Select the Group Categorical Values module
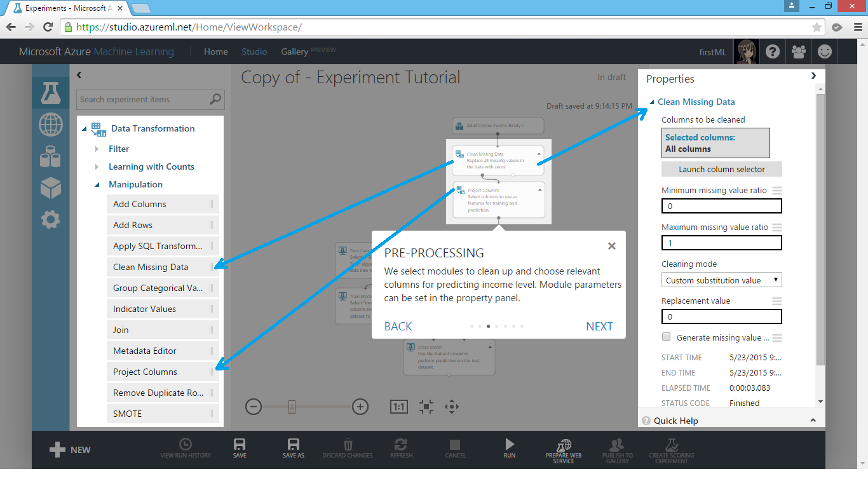 tap(163, 288)
